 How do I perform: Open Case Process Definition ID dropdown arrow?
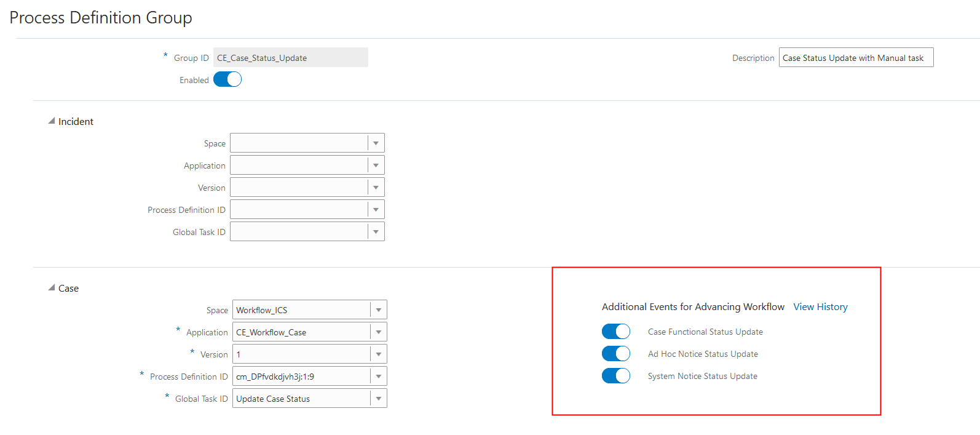[378, 377]
